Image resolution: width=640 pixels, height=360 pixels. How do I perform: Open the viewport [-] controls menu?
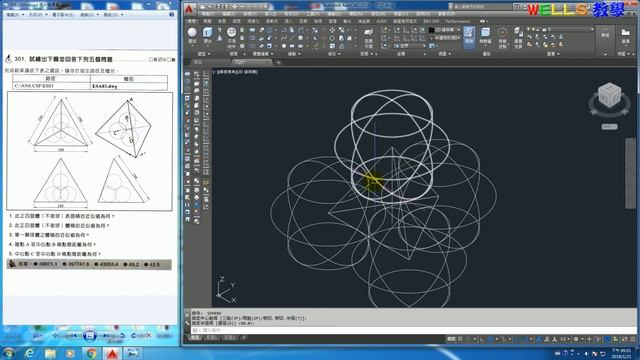(x=214, y=72)
